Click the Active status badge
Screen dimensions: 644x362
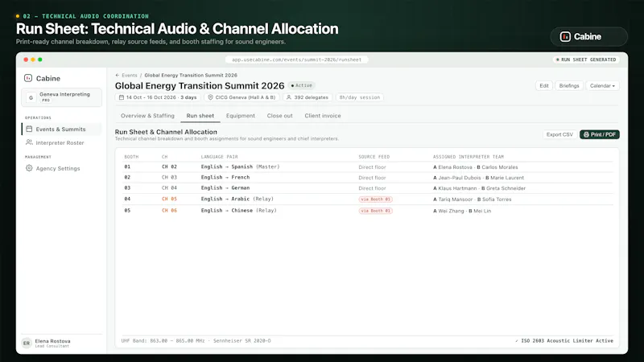(301, 85)
